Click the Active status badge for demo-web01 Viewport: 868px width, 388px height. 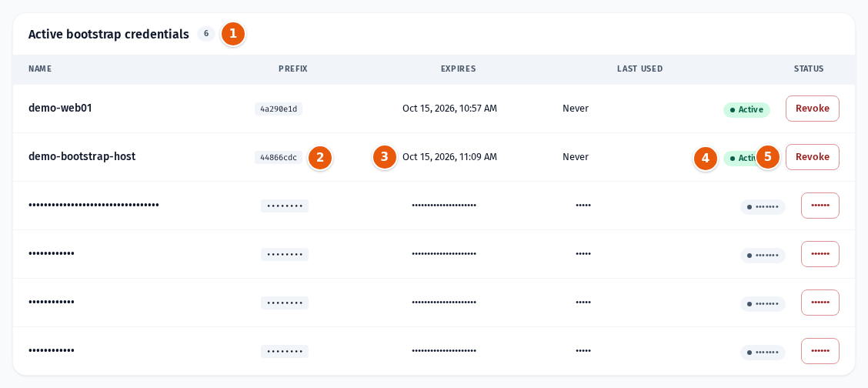click(746, 109)
